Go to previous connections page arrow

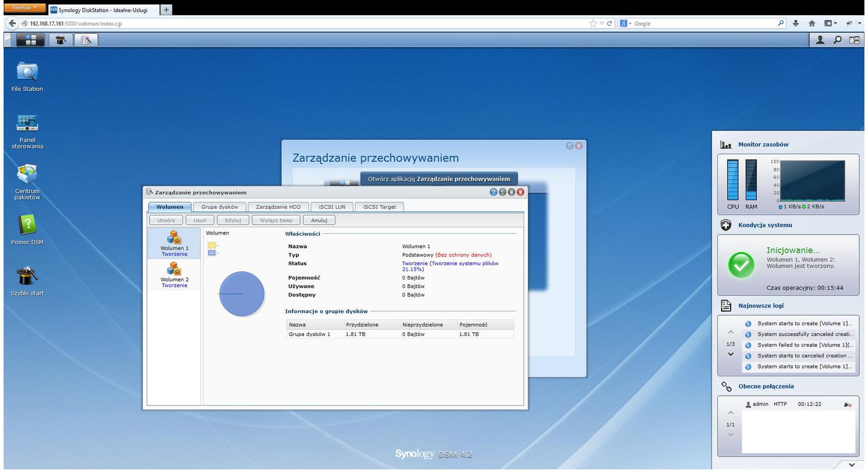coord(730,412)
